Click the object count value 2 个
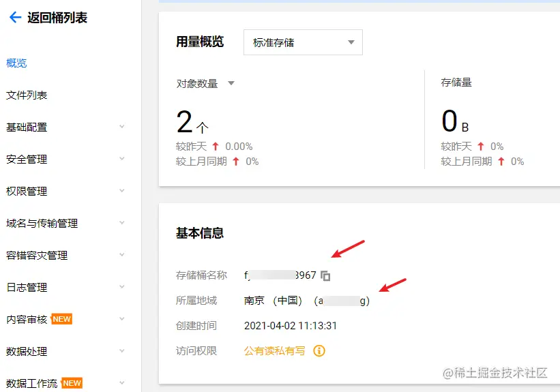The width and height of the screenshot is (560, 392). pos(192,122)
